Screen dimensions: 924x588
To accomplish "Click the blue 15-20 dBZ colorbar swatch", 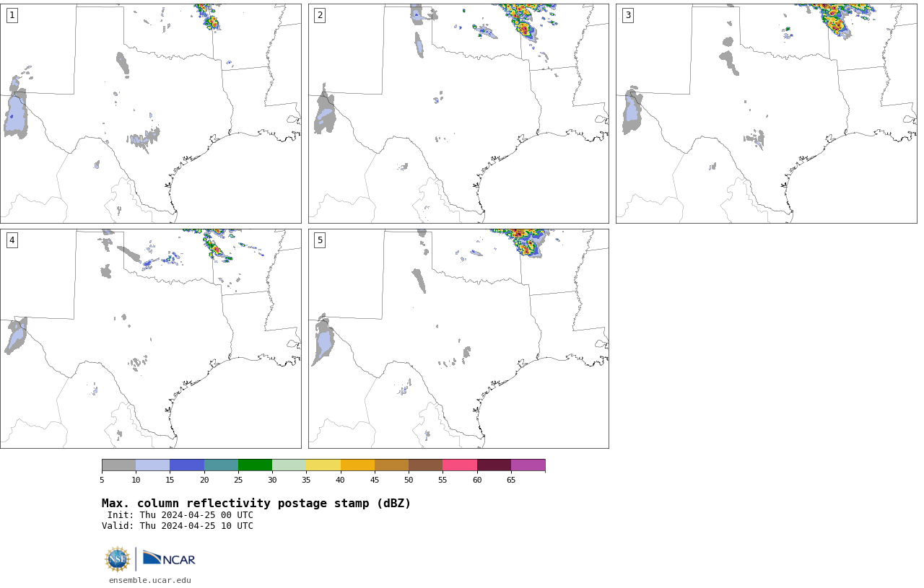I will [187, 465].
